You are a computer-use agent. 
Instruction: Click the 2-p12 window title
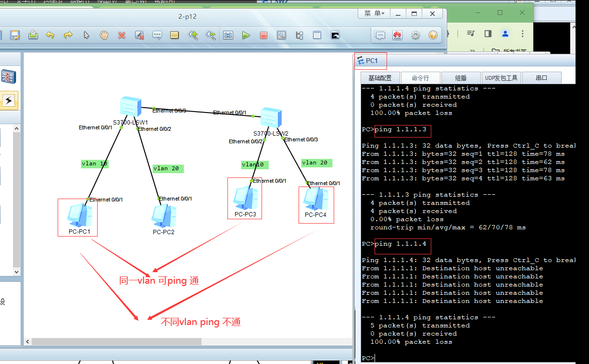pyautogui.click(x=188, y=16)
